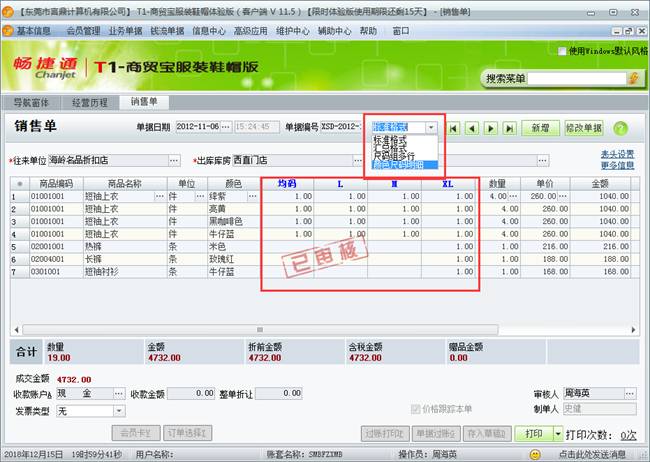Viewport: 650px width, 462px height.
Task: Click the 新增 button
Action: [540, 128]
